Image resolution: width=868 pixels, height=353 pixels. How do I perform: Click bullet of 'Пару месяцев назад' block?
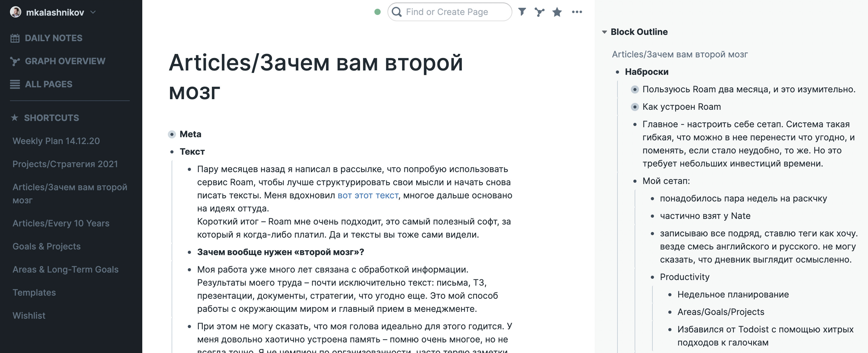[x=189, y=169]
